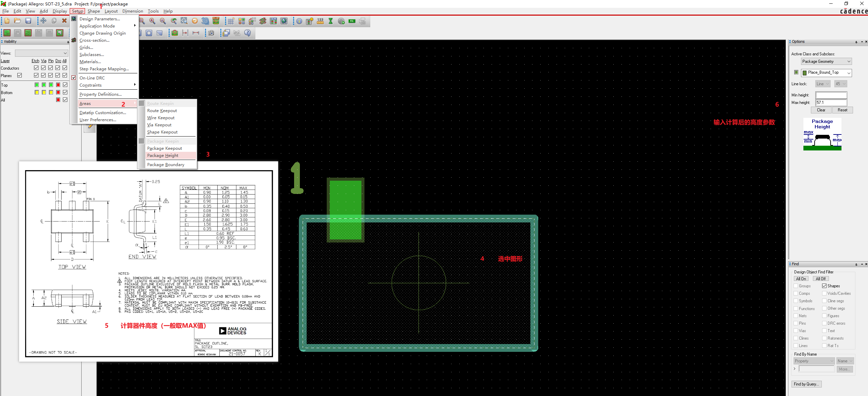The image size is (868, 396).
Task: Flip the design view
Action: [x=216, y=21]
